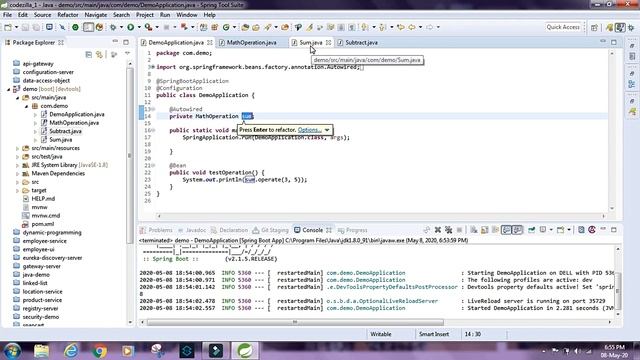
Task: Switch to Subtract.java editor tab
Action: (361, 42)
